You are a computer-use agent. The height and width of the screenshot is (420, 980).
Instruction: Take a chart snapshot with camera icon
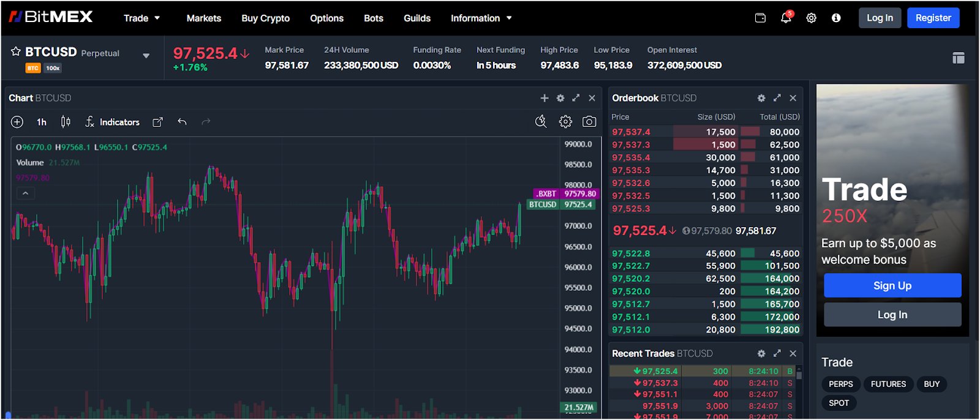click(589, 122)
